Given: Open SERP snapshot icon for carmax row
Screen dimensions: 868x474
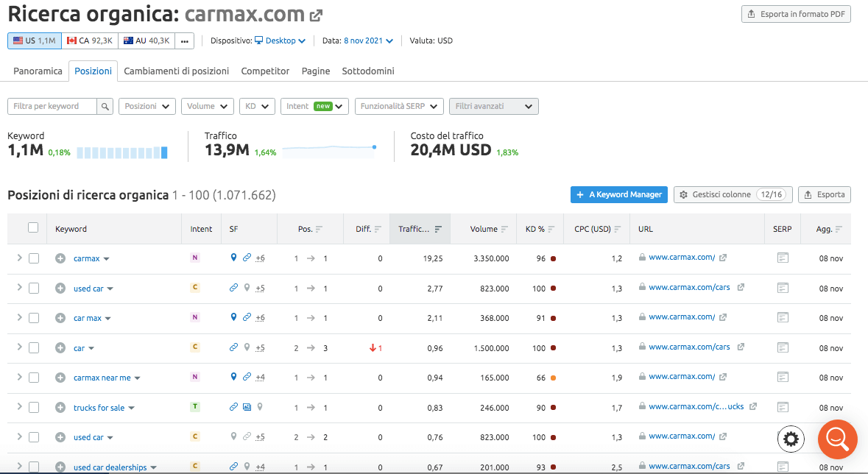Looking at the screenshot, I should coord(783,258).
